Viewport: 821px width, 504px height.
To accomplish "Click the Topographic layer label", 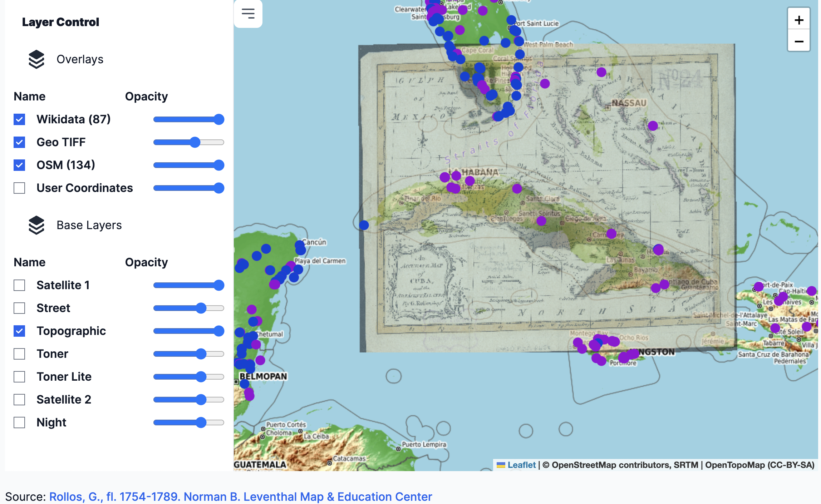I will pyautogui.click(x=71, y=331).
